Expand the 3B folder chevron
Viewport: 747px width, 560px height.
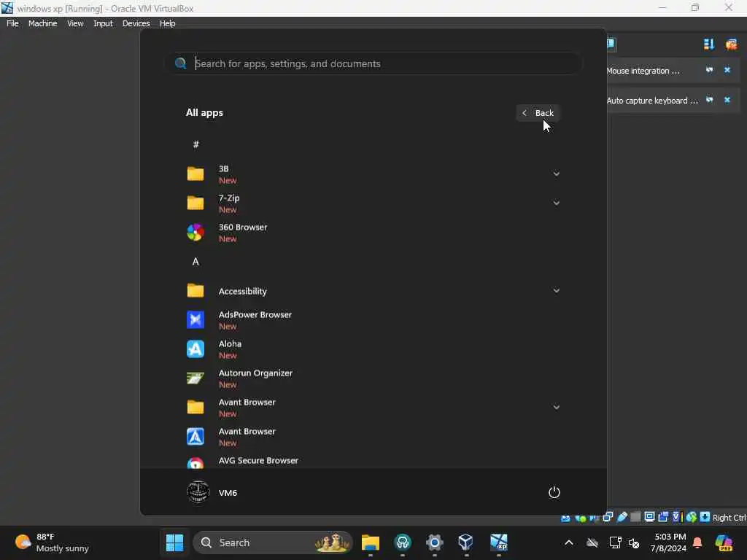(556, 174)
